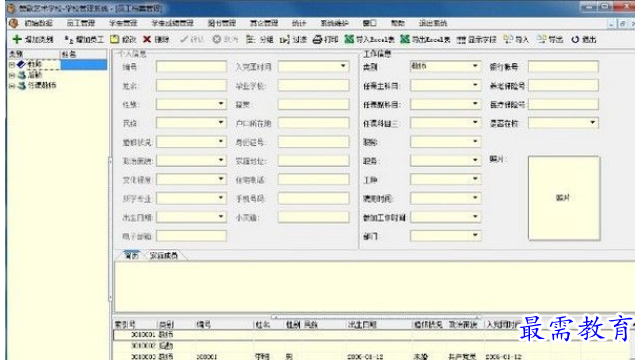Viewport: 641px width, 360px height.
Task: Open the 员工管理 menu
Action: [81, 23]
